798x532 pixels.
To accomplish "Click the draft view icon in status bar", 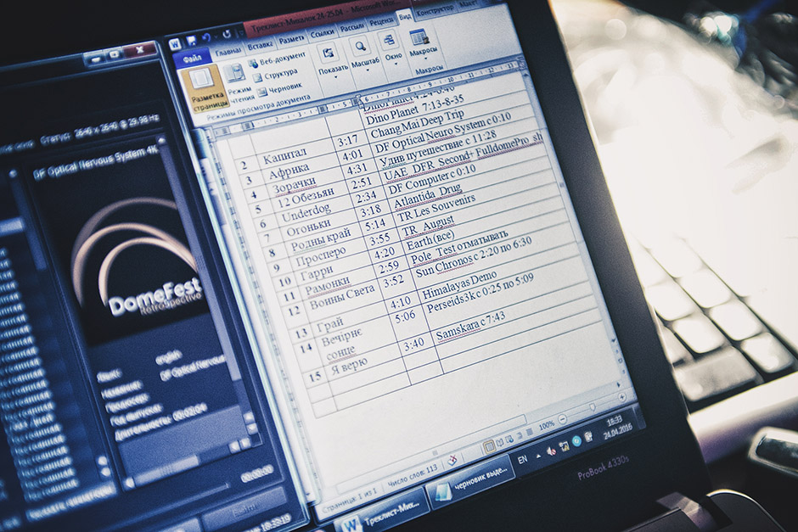I will pos(529,433).
